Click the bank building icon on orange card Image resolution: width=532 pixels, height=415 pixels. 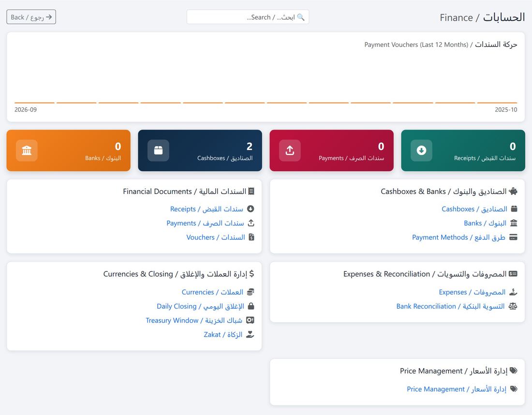(27, 150)
